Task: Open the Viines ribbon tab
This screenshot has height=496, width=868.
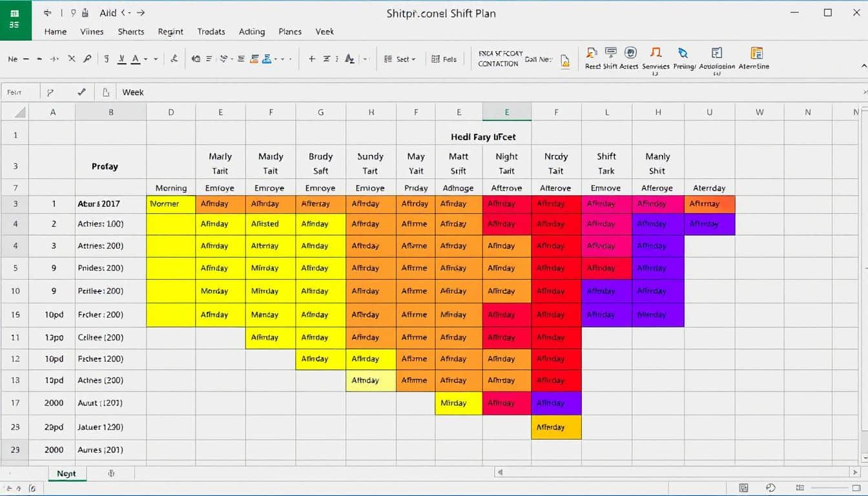Action: click(x=92, y=31)
